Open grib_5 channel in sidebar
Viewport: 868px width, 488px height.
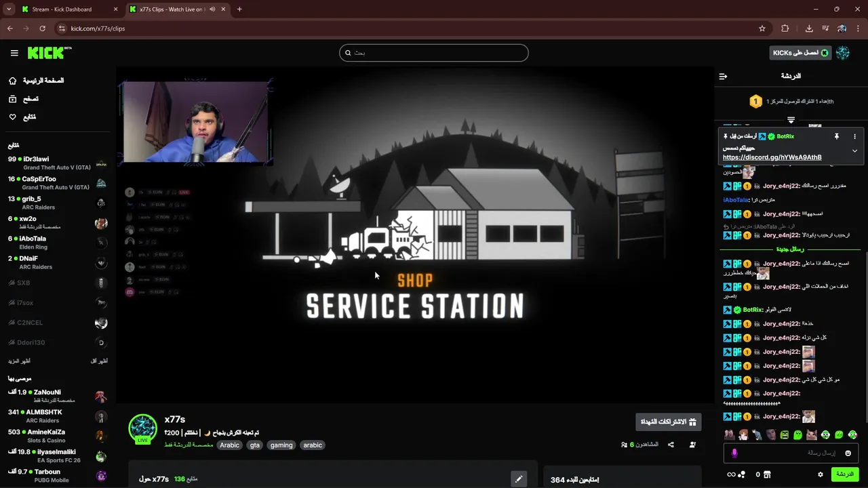tap(58, 203)
